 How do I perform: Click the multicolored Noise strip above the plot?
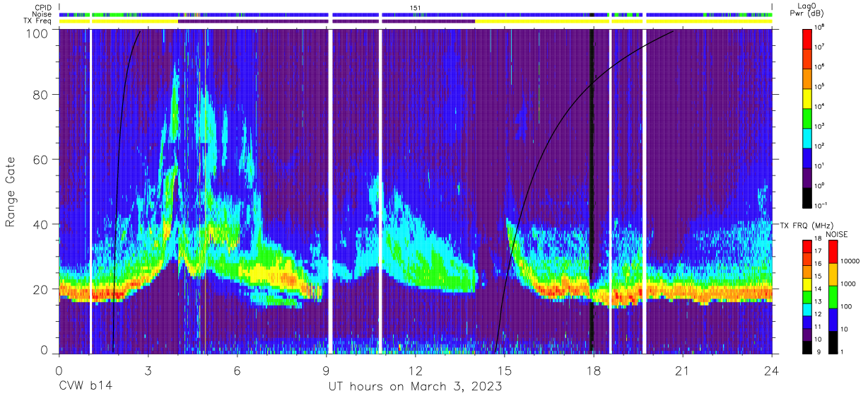[x=416, y=14]
